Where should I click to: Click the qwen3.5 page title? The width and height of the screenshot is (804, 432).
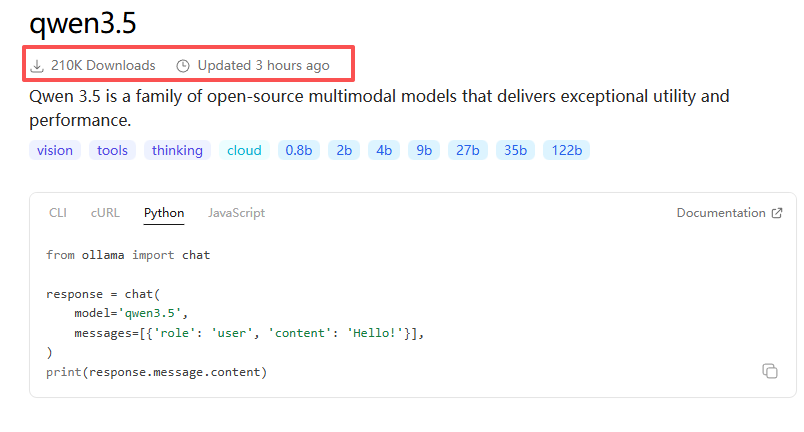pos(83,24)
